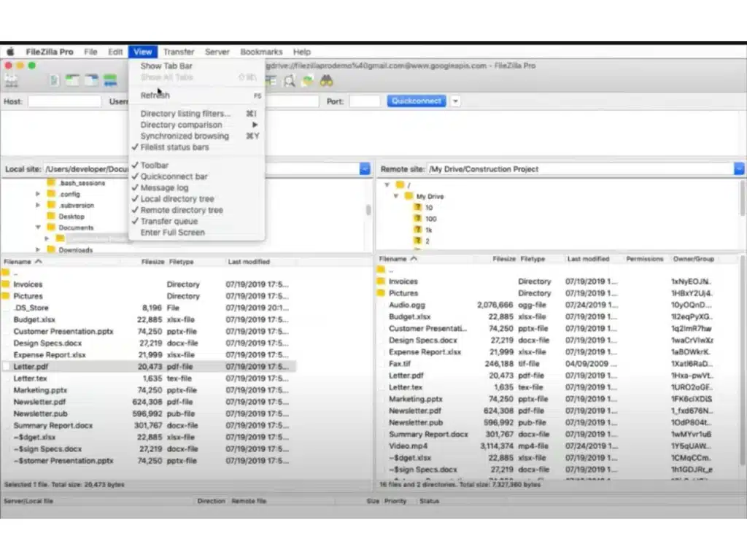
Task: Click the local directory tree scrollbar
Action: coord(368,209)
